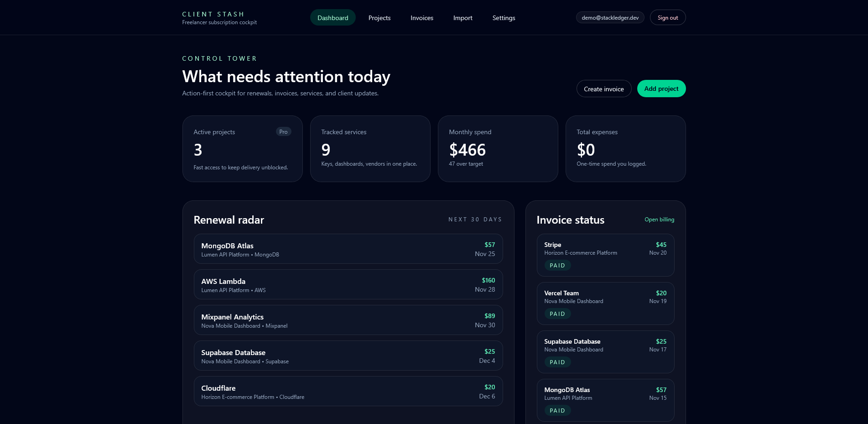Screen dimensions: 868x424
Task: Click the $89 amount for Mixpanel Analytics
Action: click(x=490, y=316)
